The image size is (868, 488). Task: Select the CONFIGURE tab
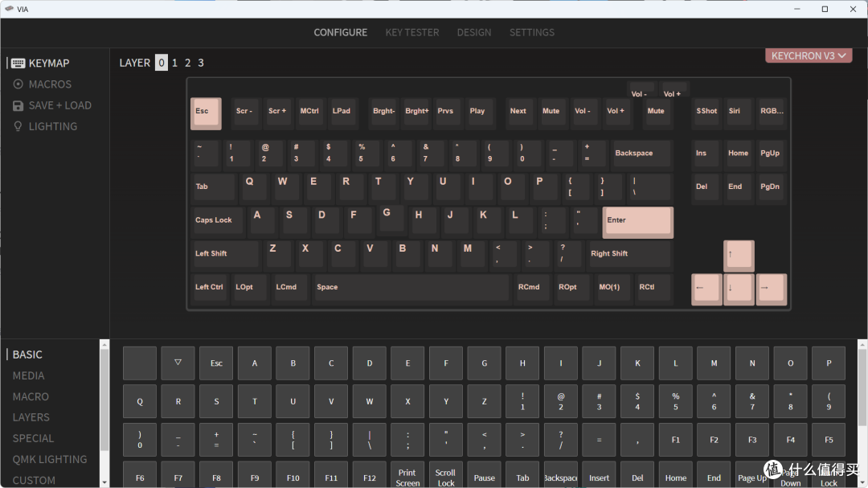click(x=341, y=32)
